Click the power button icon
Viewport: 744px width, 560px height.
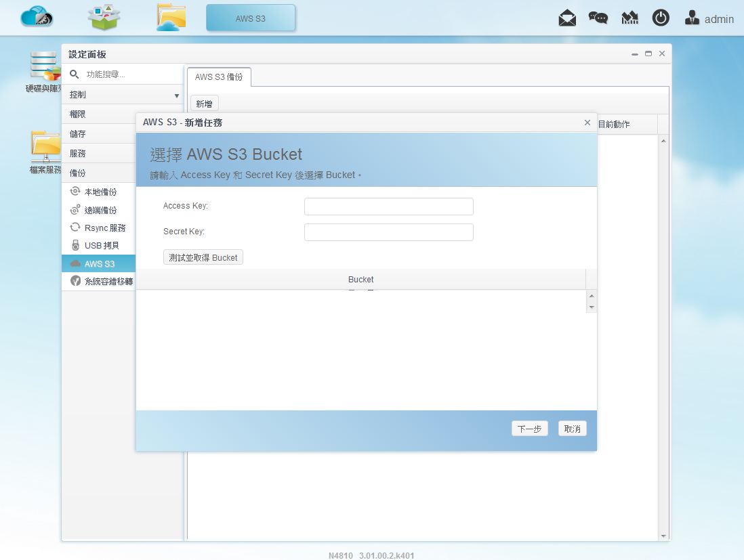pos(661,18)
